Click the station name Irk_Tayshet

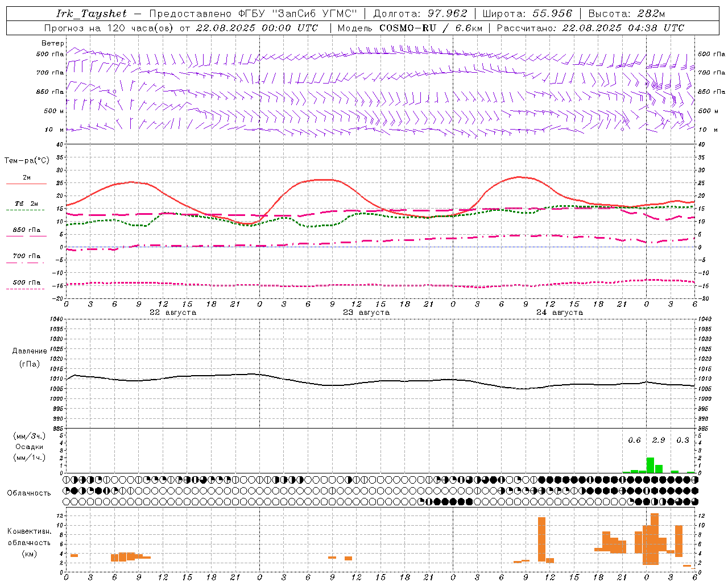point(92,14)
